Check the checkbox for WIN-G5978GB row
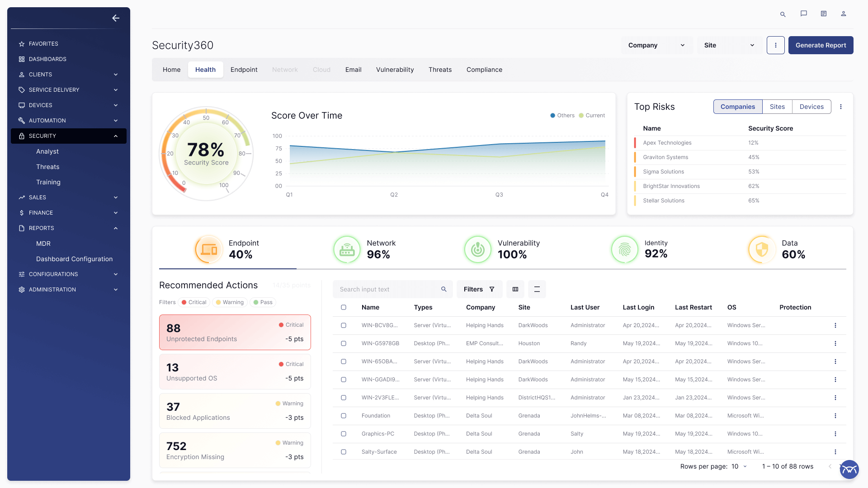 344,343
